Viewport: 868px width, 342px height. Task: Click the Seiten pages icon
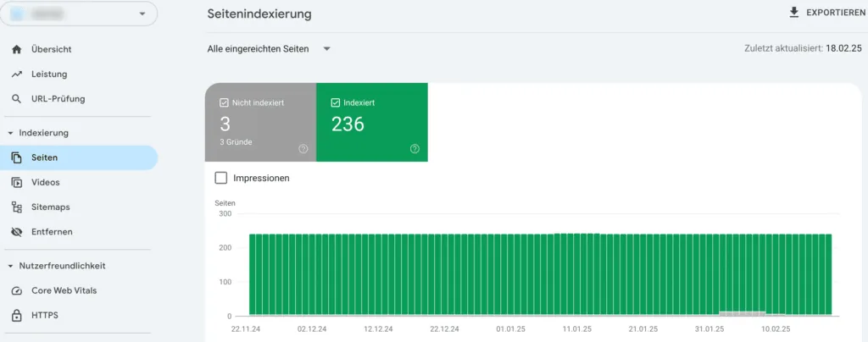pos(17,157)
